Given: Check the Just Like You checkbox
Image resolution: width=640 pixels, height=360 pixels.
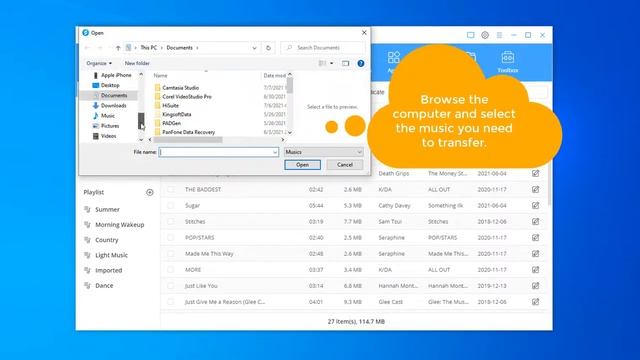Looking at the screenshot, I should coord(171,286).
